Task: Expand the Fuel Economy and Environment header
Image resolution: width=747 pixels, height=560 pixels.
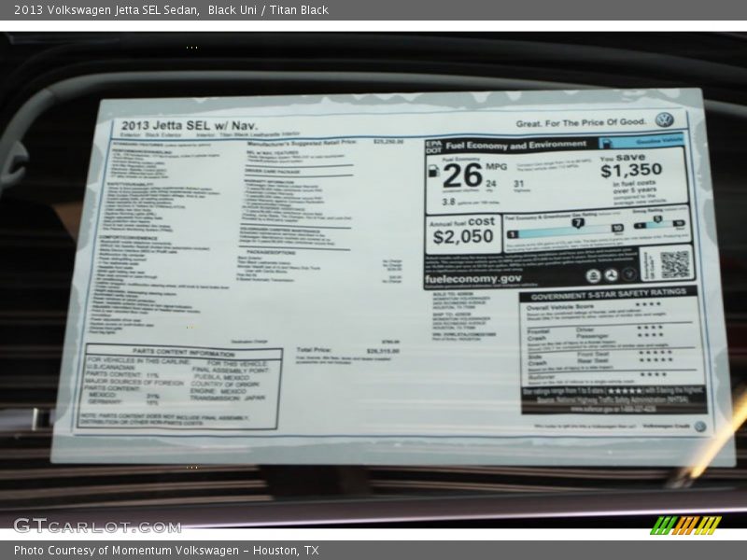Action: point(515,145)
